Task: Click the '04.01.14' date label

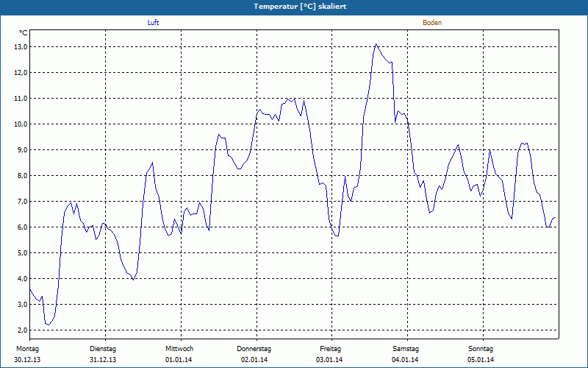Action: point(405,360)
